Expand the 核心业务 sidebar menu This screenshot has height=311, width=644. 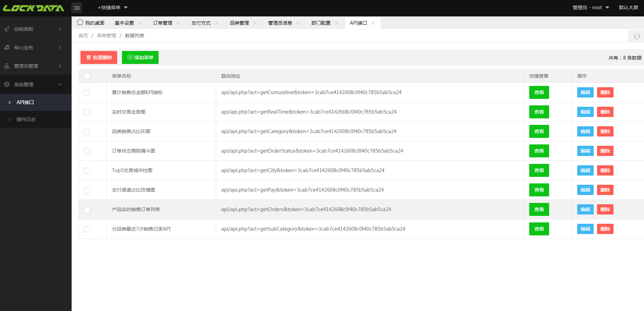36,48
